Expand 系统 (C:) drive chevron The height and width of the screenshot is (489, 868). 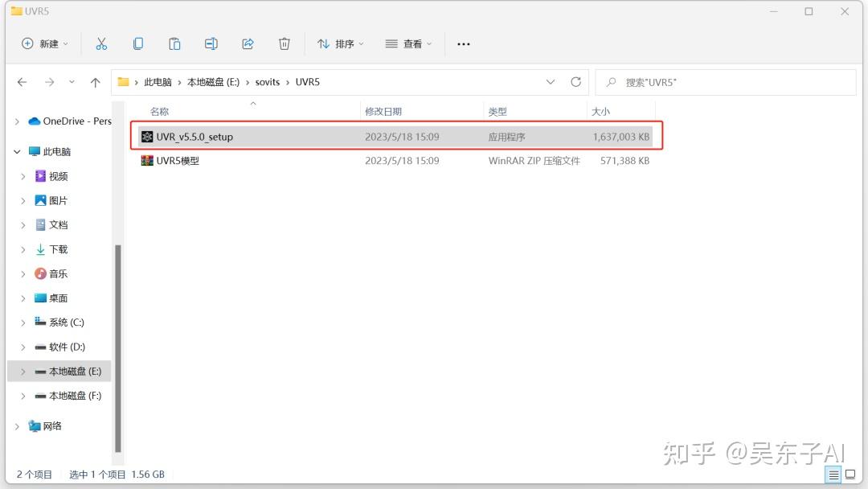(23, 323)
